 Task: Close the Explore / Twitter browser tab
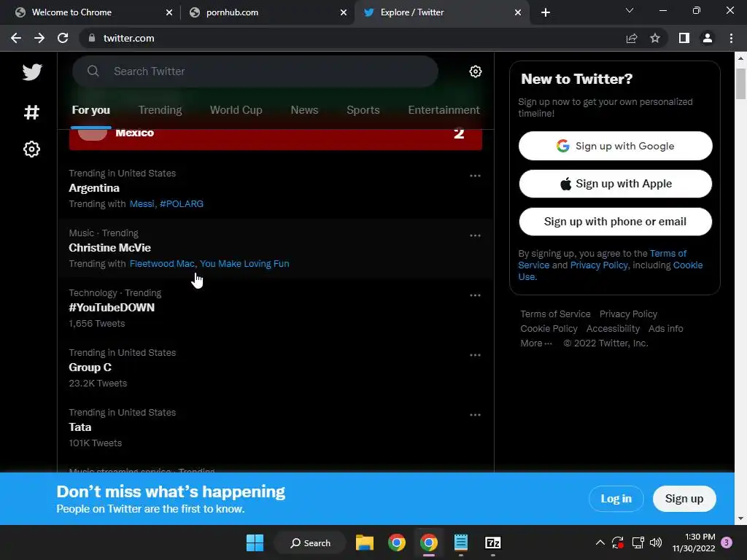tap(518, 12)
